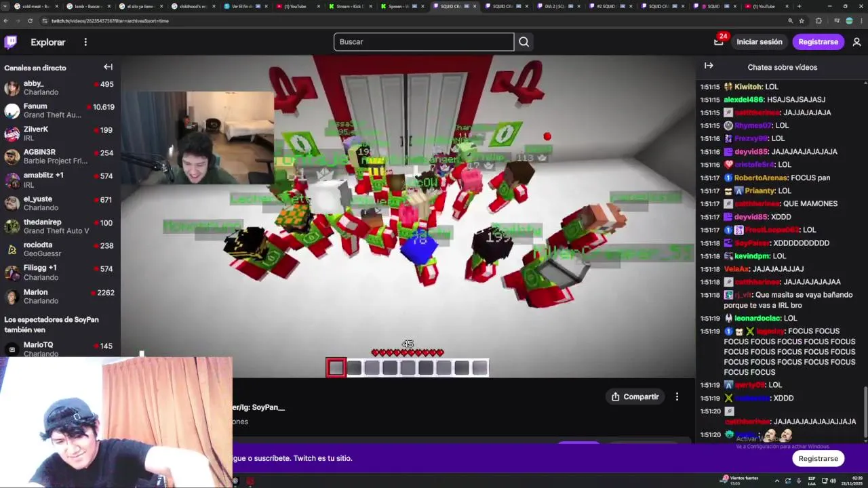The width and height of the screenshot is (868, 488).
Task: Click chat user VelaAx name
Action: pyautogui.click(x=736, y=269)
